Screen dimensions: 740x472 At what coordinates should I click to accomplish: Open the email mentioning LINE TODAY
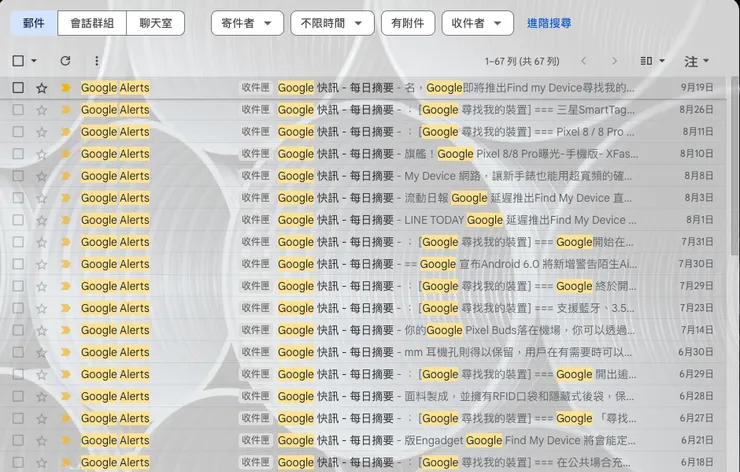coord(363,220)
